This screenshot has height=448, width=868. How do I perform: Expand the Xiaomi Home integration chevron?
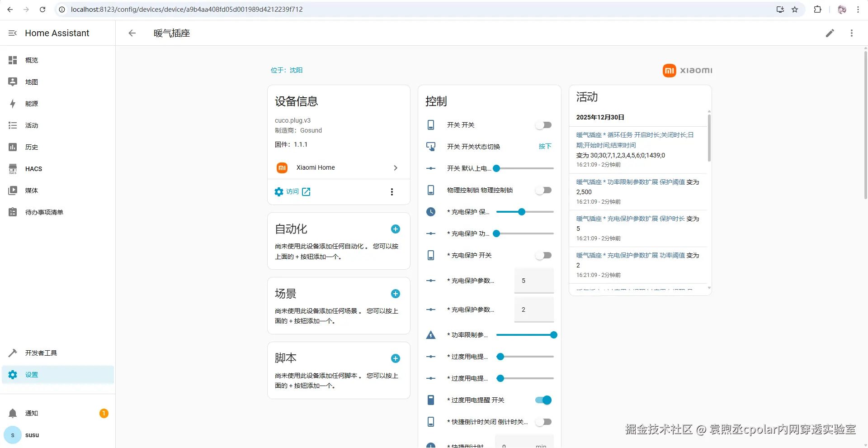396,168
